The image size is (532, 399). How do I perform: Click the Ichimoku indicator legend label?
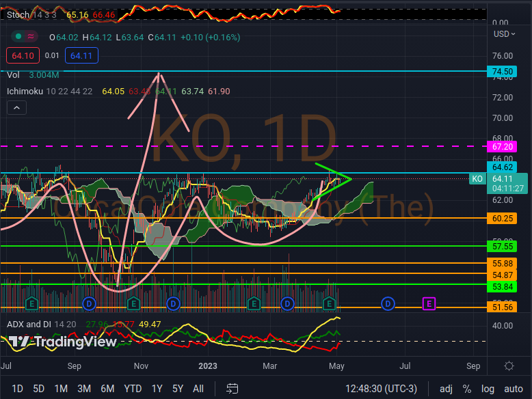click(25, 91)
